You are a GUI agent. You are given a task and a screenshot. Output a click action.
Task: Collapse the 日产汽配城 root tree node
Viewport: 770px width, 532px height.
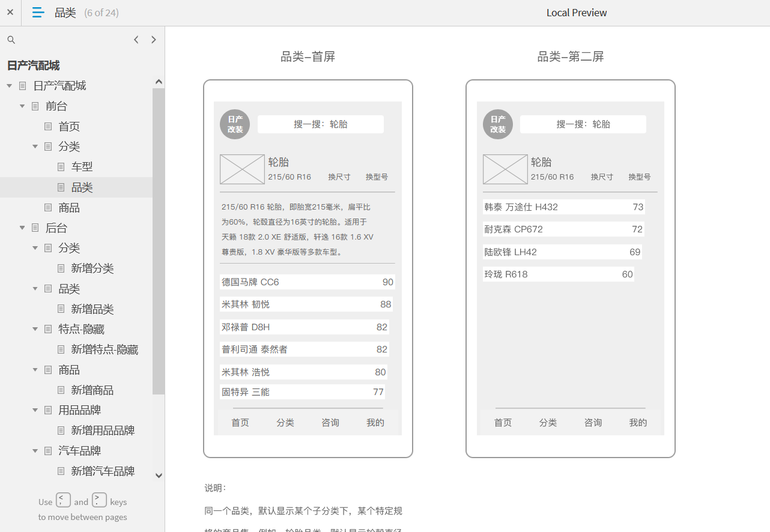[10, 86]
